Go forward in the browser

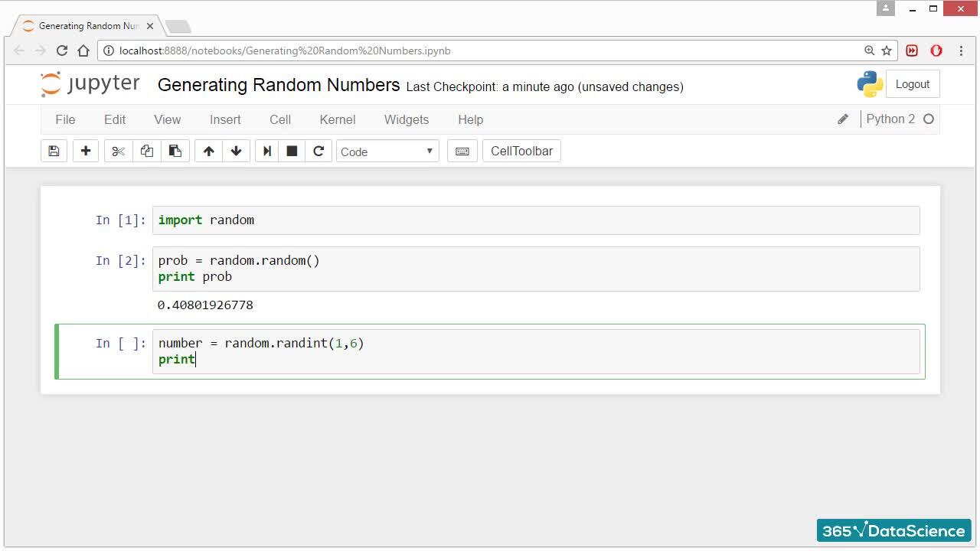tap(41, 51)
